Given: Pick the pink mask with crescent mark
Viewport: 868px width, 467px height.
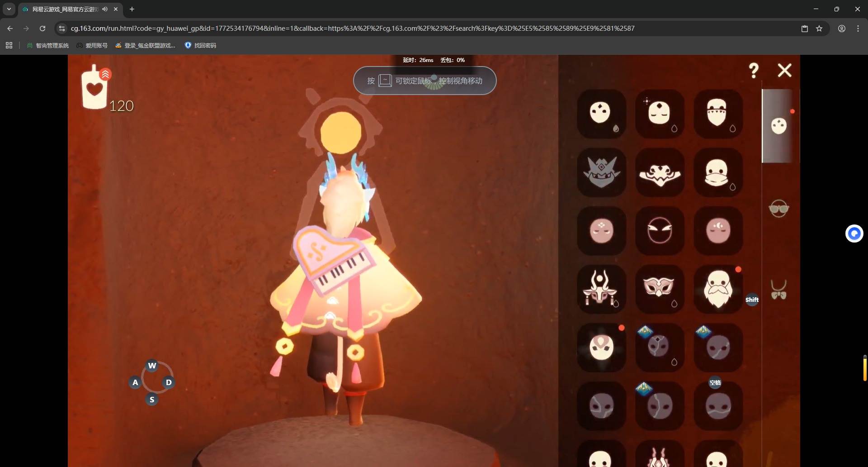Looking at the screenshot, I should coord(718,230).
